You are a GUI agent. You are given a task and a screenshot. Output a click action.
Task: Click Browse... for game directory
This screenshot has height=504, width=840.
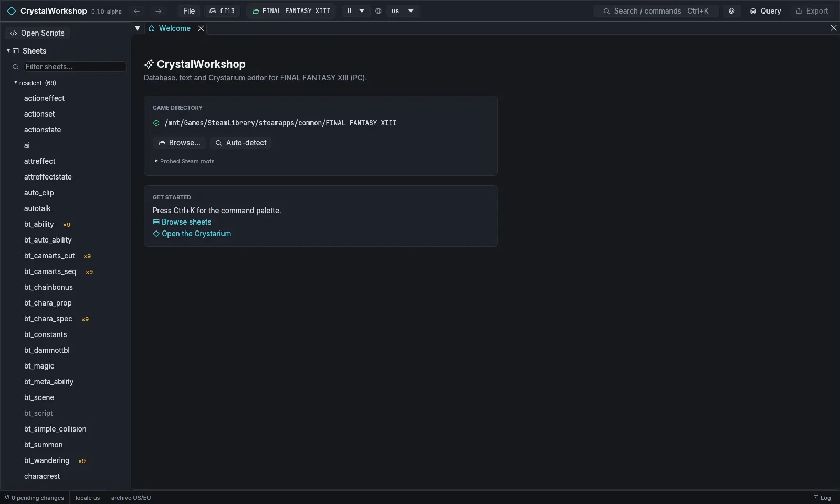click(179, 143)
